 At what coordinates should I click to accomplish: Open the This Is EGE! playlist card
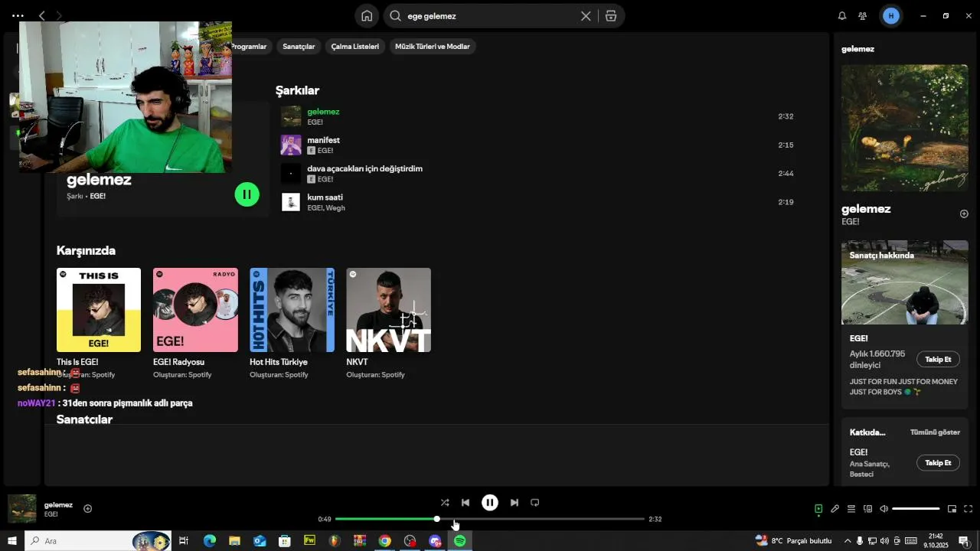pos(99,324)
